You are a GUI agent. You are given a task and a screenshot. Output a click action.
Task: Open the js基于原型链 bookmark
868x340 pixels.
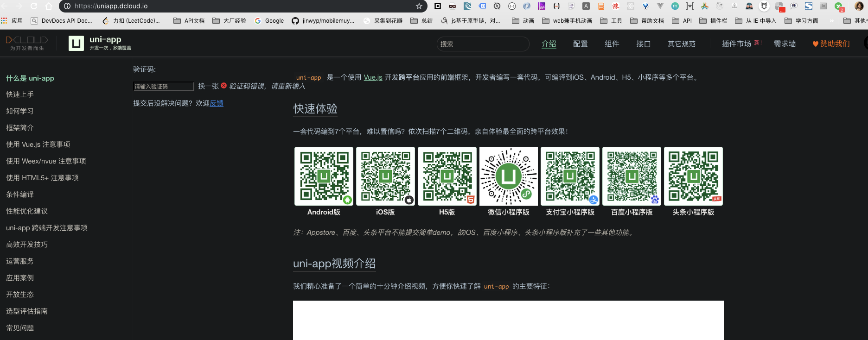(x=470, y=21)
